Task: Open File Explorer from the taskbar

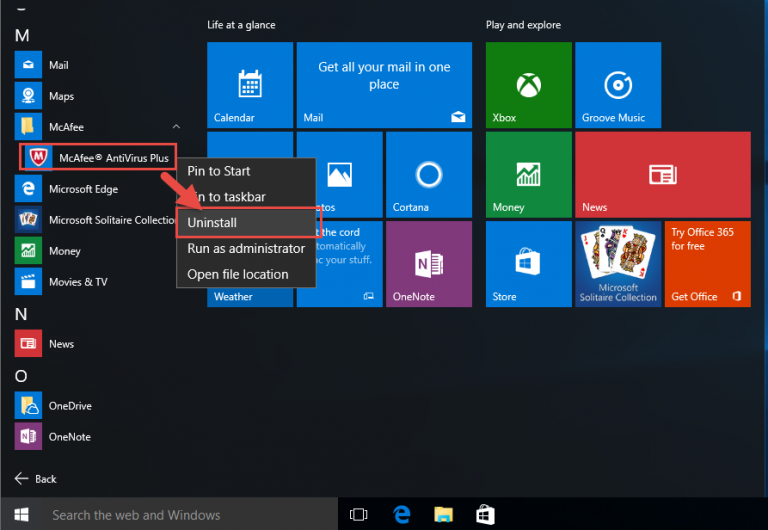Action: point(443,514)
